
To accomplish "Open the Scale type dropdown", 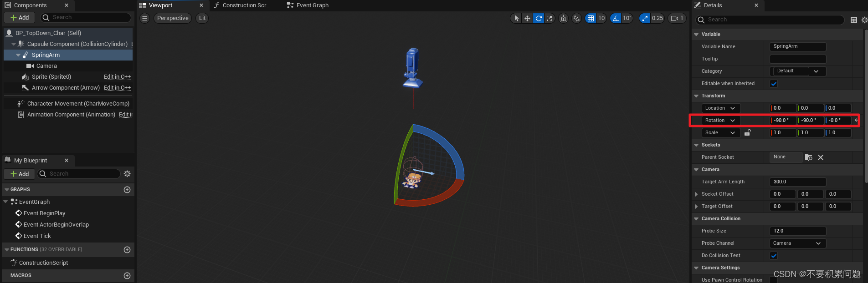I will (x=721, y=133).
